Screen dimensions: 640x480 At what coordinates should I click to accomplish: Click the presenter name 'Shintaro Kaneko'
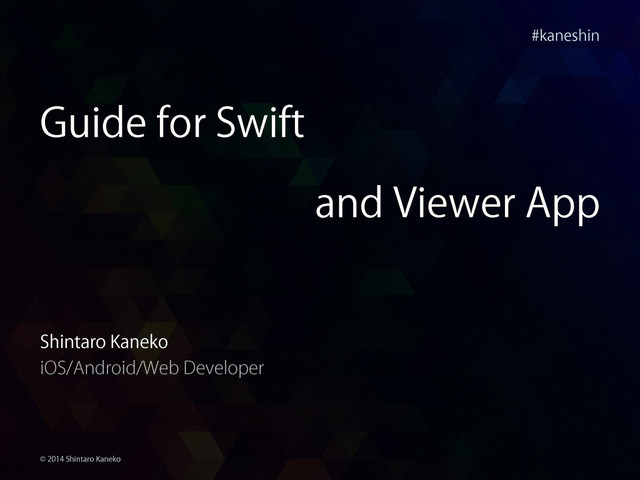(104, 342)
